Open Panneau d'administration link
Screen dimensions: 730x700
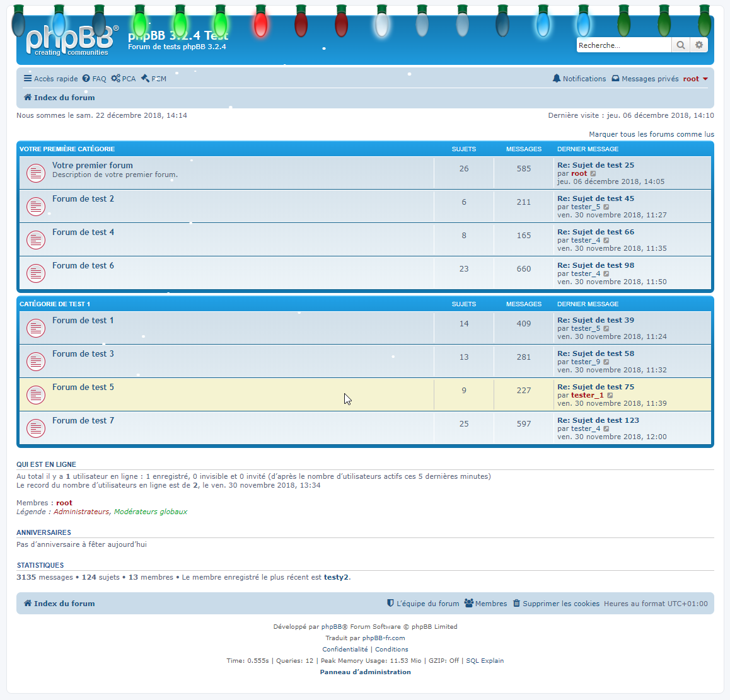tap(365, 672)
